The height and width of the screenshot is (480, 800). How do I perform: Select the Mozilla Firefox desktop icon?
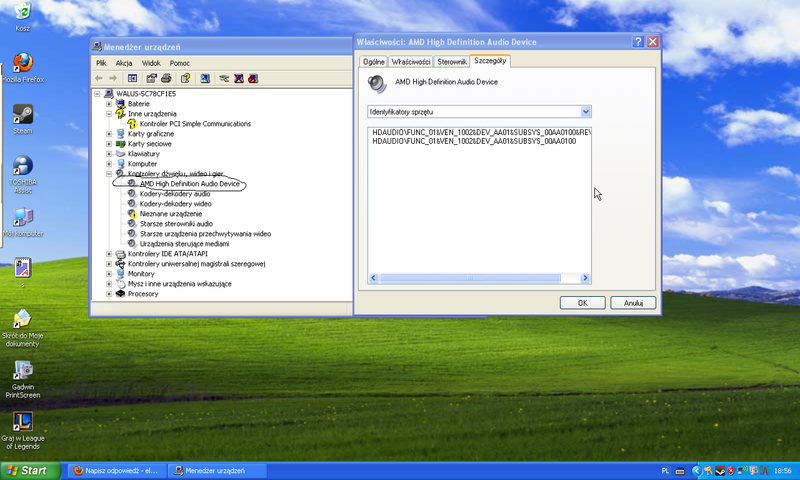pos(22,67)
